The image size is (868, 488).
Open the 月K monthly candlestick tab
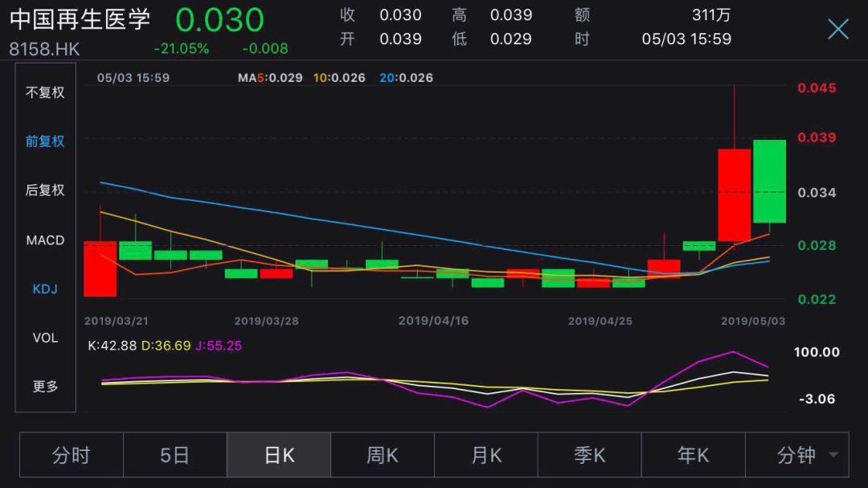pyautogui.click(x=486, y=455)
